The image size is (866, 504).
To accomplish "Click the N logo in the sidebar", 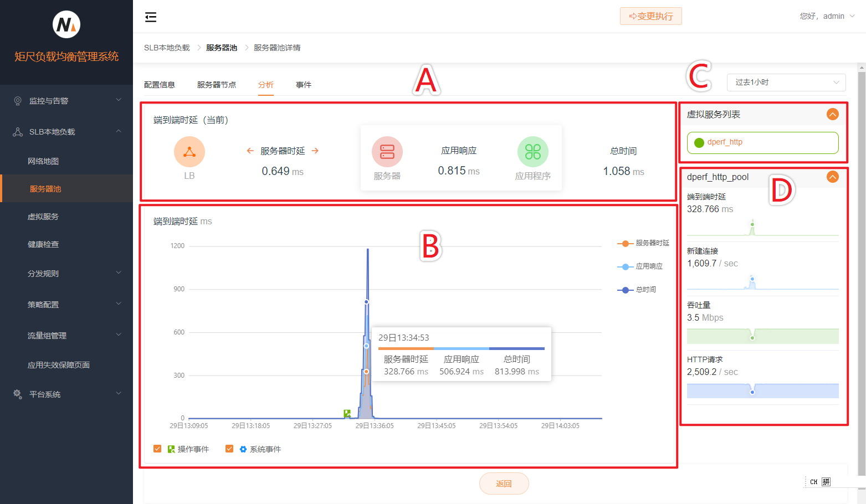I will (66, 25).
